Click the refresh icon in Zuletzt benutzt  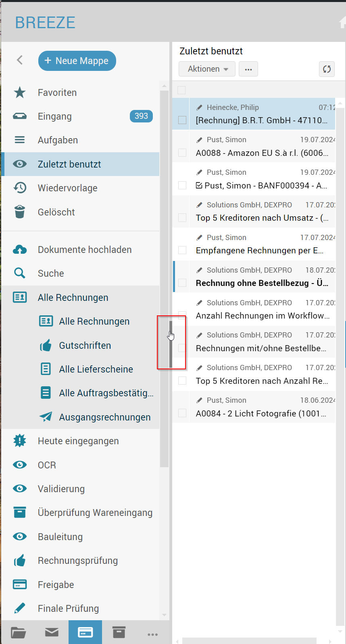[x=327, y=69]
